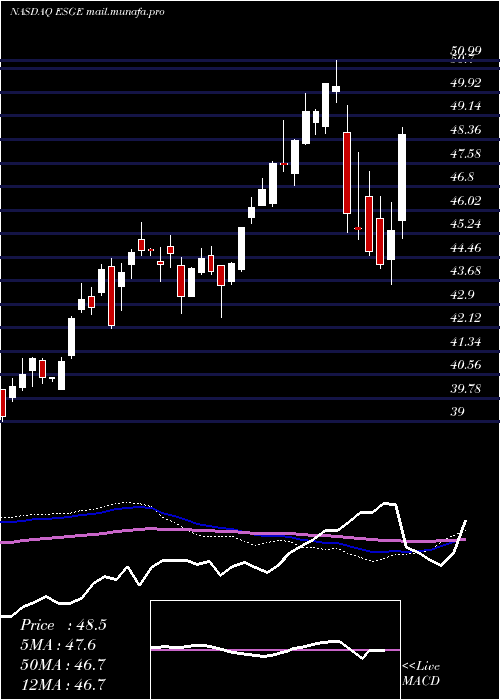Click the 49.14 price axis label
Viewport: 500px width, 700px height.
[466, 106]
